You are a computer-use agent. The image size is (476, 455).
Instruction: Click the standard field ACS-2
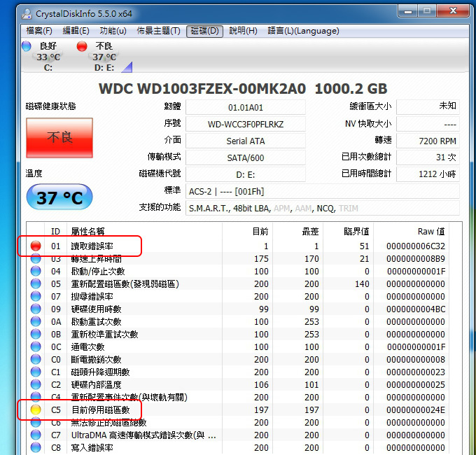tap(323, 192)
